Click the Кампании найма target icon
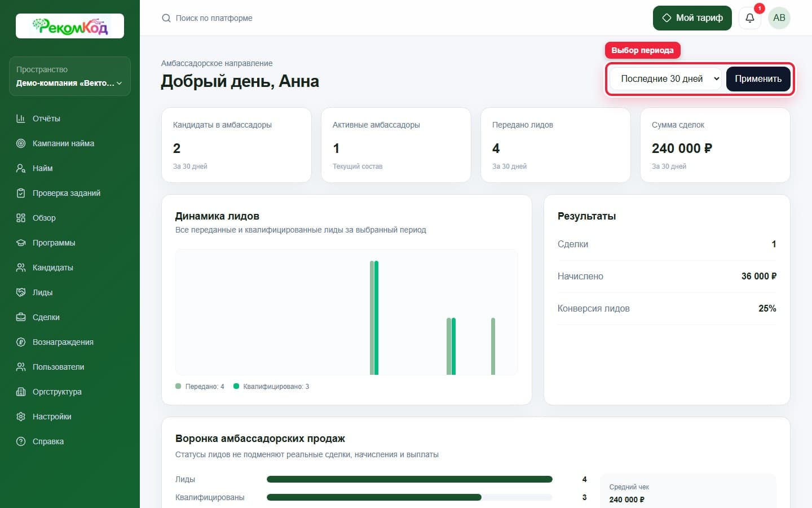812x508 pixels. click(x=21, y=143)
